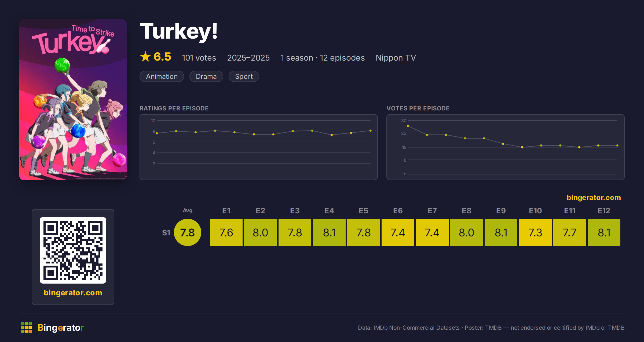This screenshot has width=644, height=342.
Task: Click the gold star rating icon
Action: click(x=145, y=57)
